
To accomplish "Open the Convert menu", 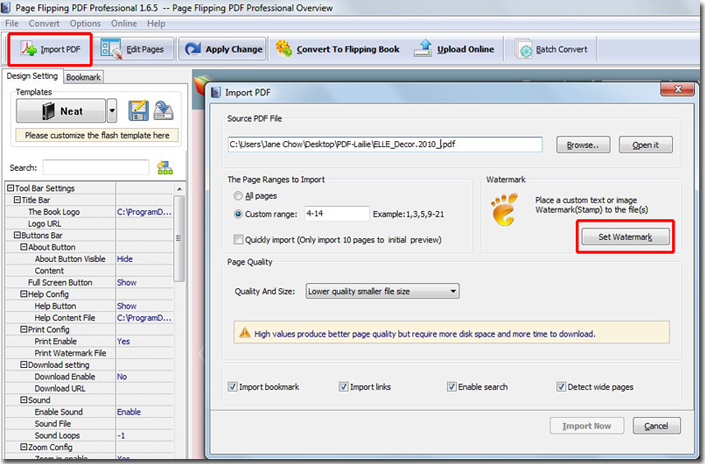I will point(44,23).
